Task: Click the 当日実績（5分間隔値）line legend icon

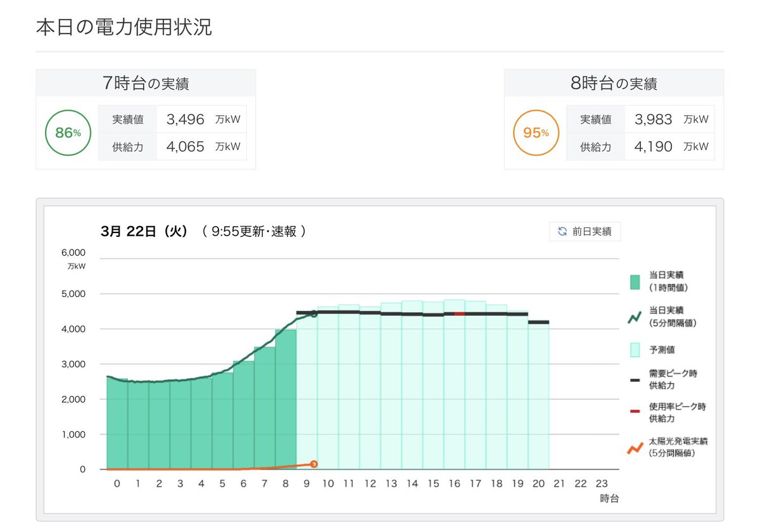Action: pyautogui.click(x=635, y=317)
